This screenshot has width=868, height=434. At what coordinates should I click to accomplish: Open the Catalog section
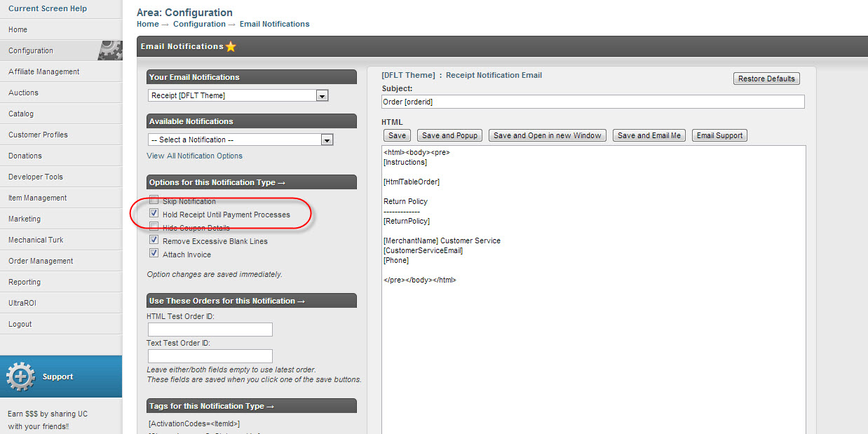click(x=61, y=114)
